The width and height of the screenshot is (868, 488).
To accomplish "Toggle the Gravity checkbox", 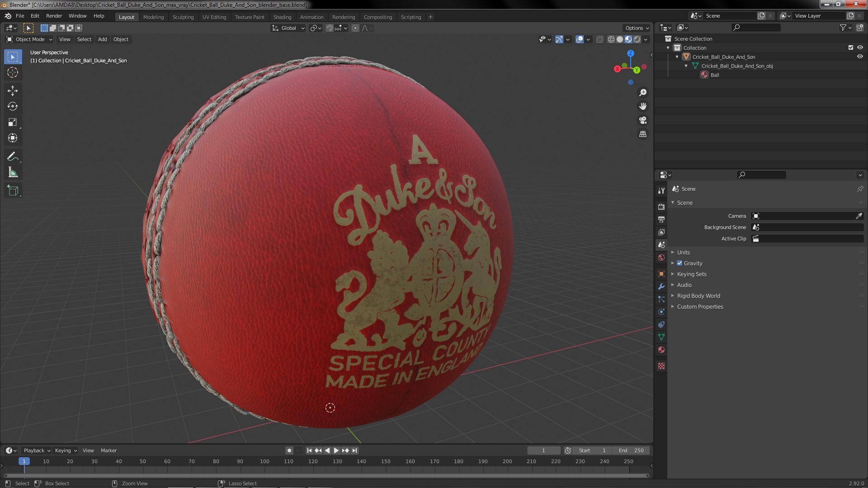I will click(x=679, y=263).
